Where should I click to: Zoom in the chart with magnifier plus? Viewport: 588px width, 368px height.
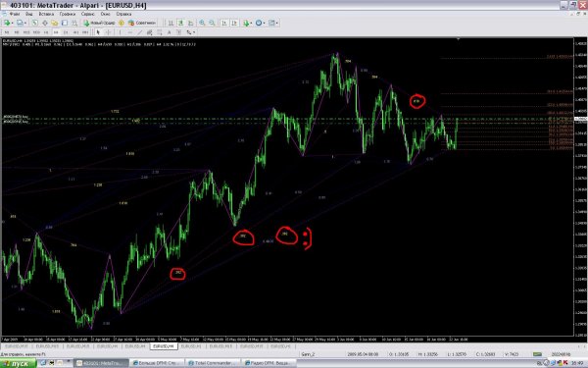click(202, 23)
